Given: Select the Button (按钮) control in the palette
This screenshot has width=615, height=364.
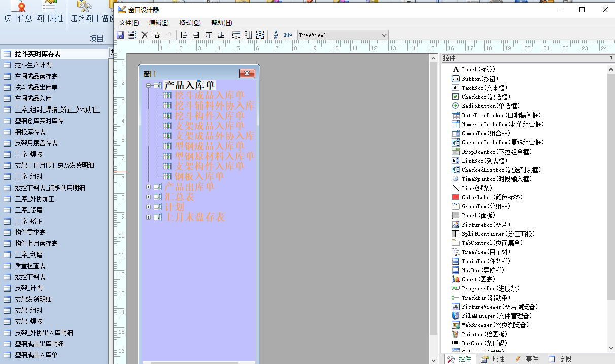Looking at the screenshot, I should click(475, 79).
